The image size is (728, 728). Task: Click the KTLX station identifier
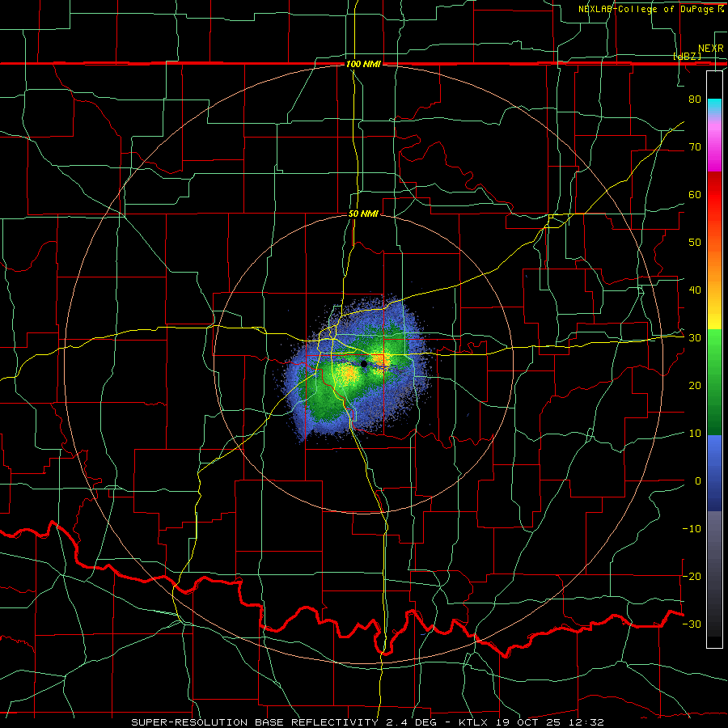(x=473, y=722)
